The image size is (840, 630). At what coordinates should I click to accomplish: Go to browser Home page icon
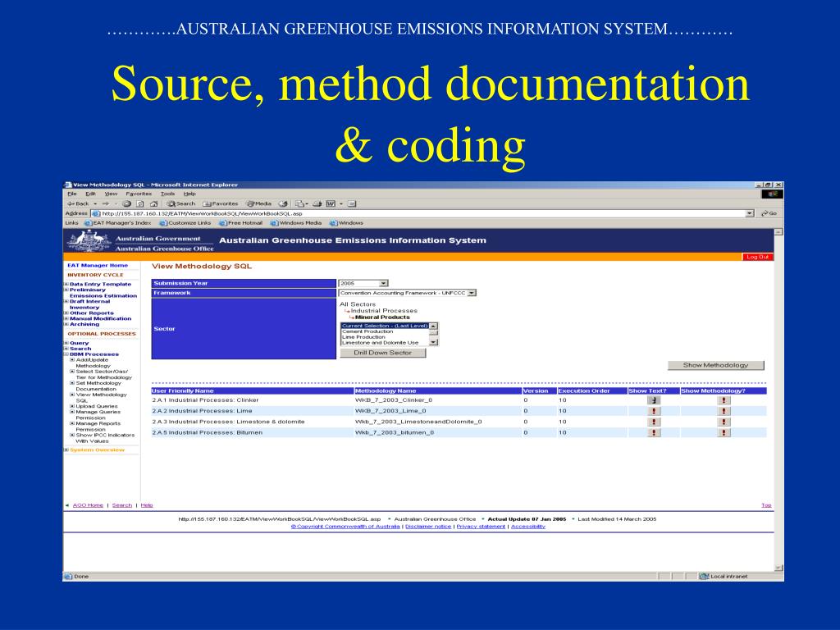click(153, 204)
